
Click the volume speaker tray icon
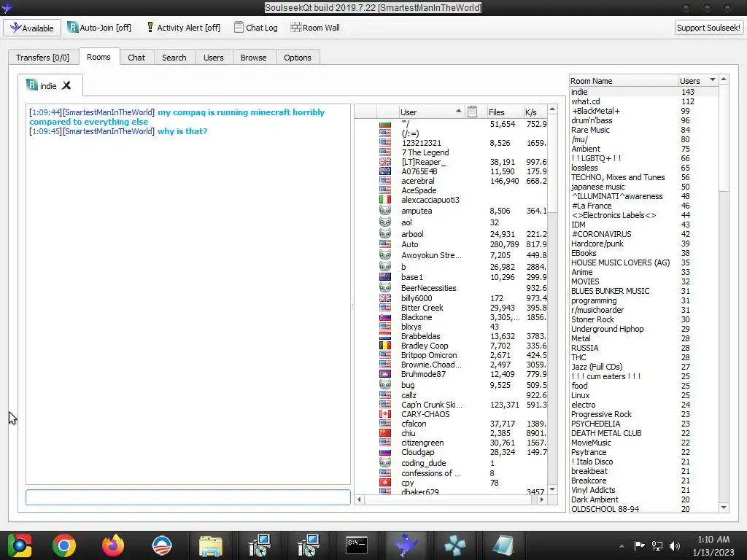(675, 545)
